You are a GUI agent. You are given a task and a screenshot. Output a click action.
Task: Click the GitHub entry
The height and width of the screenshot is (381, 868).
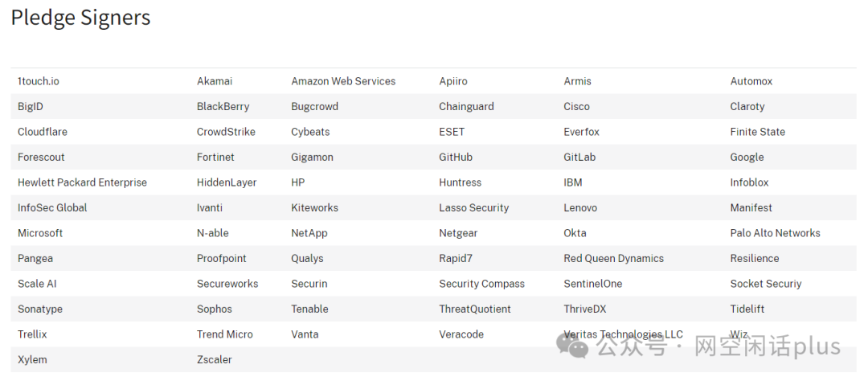click(x=456, y=158)
